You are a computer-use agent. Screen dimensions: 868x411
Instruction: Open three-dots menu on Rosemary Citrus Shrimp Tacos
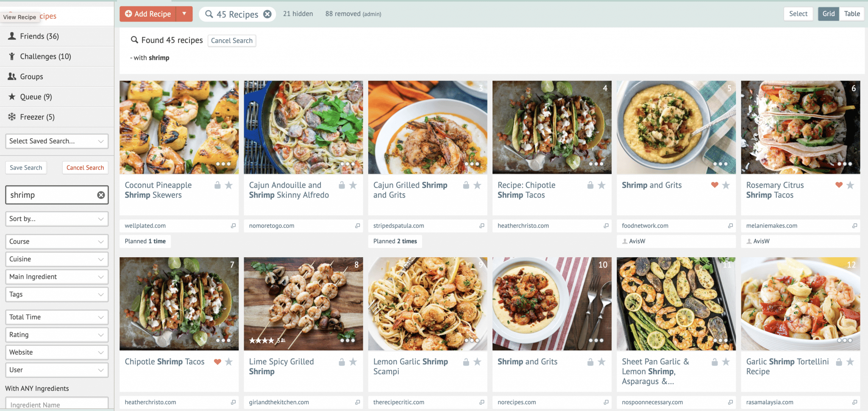pyautogui.click(x=844, y=164)
